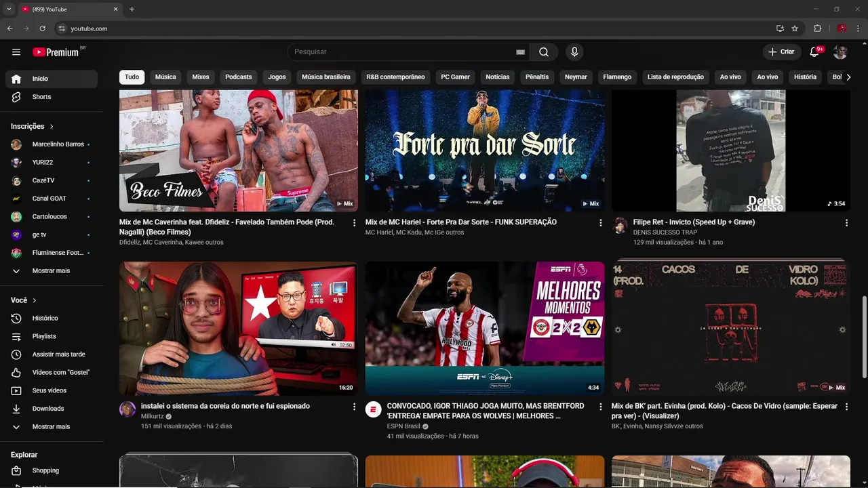The width and height of the screenshot is (868, 488).
Task: Open Vídeos com "Gostei"
Action: [x=52, y=372]
